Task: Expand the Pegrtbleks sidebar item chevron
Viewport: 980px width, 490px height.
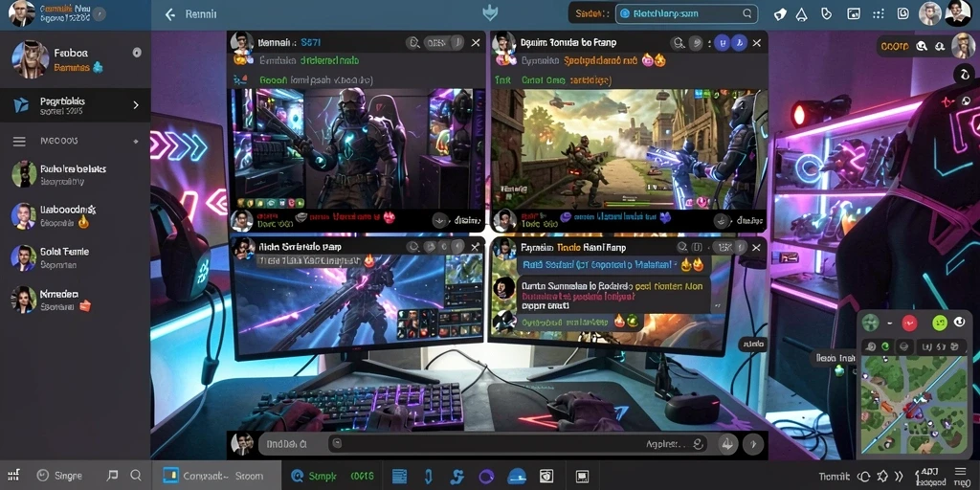Action: point(136,105)
